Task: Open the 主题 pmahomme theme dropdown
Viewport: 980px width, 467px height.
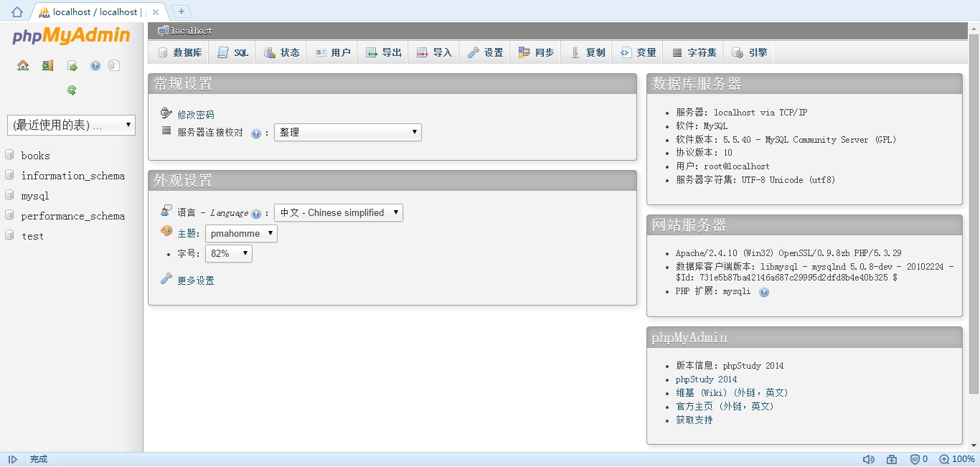Action: [241, 234]
